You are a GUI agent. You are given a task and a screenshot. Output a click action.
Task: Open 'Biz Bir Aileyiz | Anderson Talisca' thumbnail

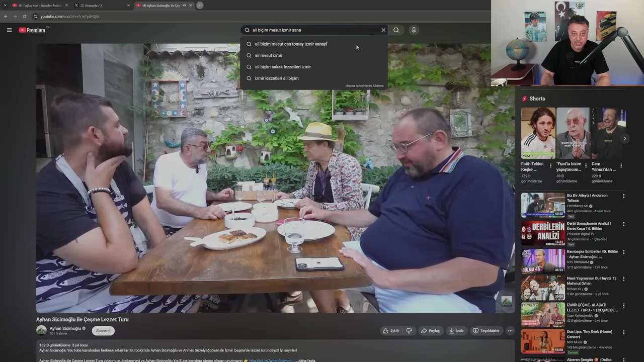[x=543, y=205]
